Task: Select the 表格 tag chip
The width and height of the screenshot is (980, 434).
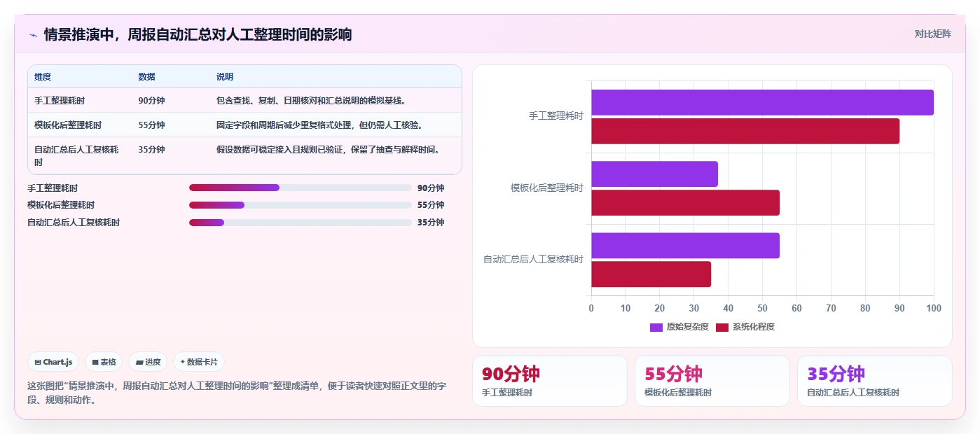Action: [x=104, y=362]
